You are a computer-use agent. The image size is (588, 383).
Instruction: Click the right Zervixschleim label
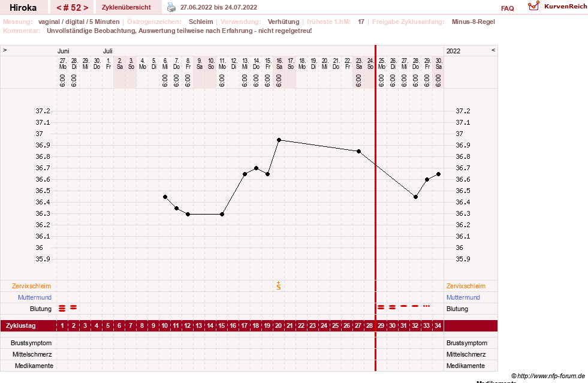point(466,286)
